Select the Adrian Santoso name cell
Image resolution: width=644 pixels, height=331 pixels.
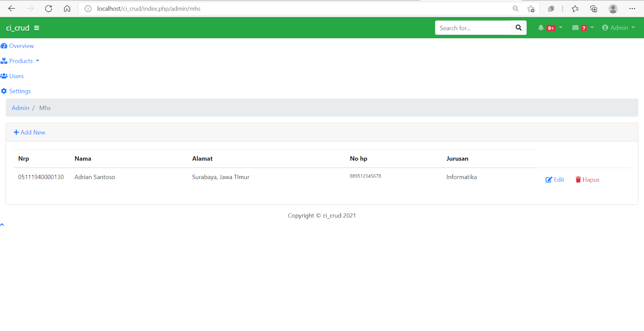pos(95,177)
